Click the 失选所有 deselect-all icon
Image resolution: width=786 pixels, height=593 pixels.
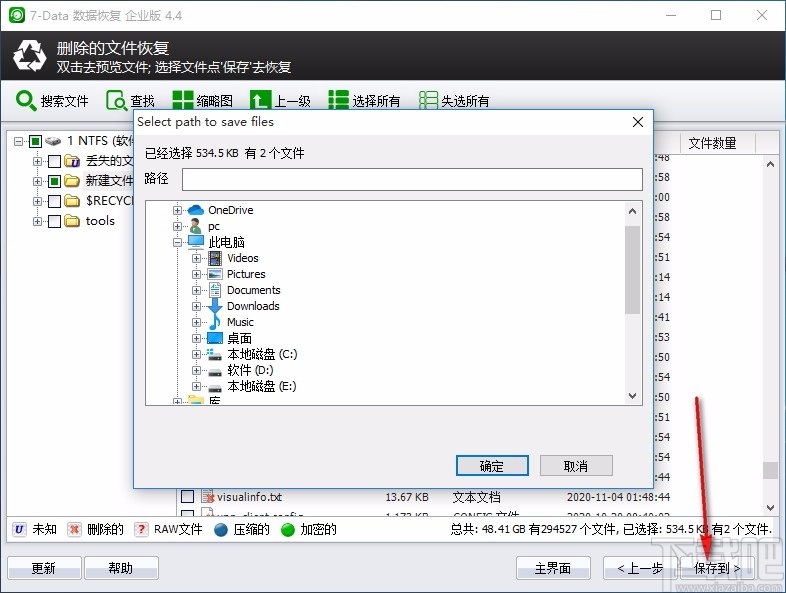point(428,100)
